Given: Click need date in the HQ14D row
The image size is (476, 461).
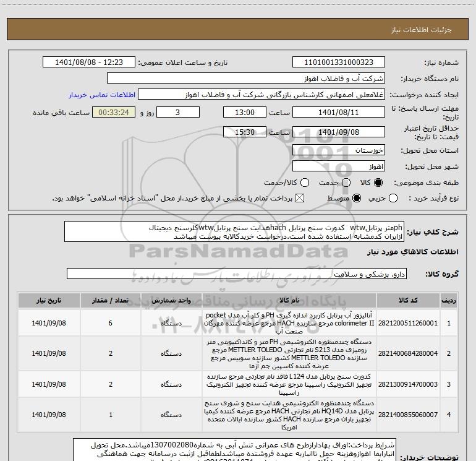Looking at the screenshot, I should 49,415.
